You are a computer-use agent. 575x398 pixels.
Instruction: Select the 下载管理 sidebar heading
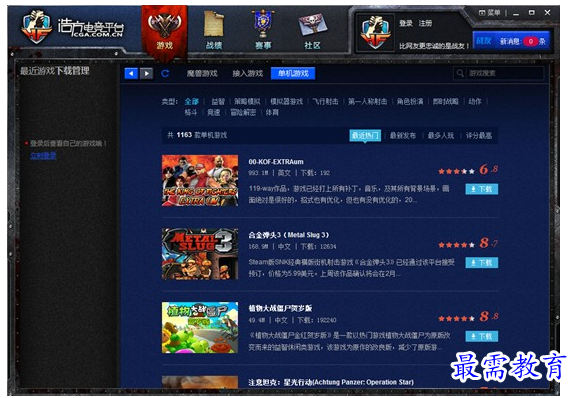click(x=72, y=71)
